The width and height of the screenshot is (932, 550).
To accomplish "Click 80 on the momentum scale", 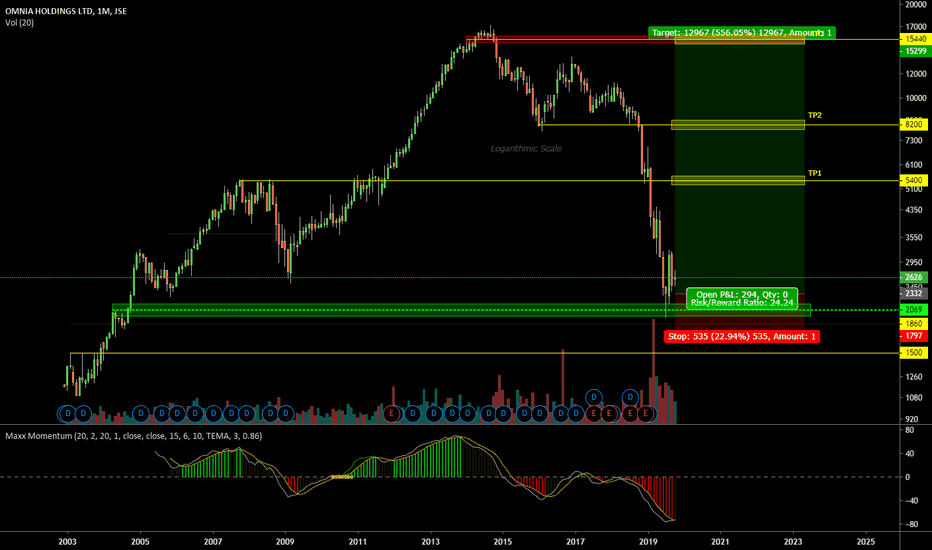I will pos(909,430).
